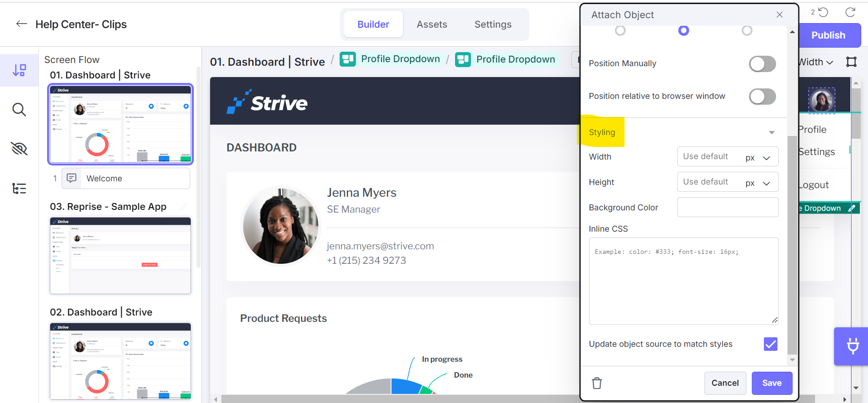Click the Product Requests heading

(283, 318)
